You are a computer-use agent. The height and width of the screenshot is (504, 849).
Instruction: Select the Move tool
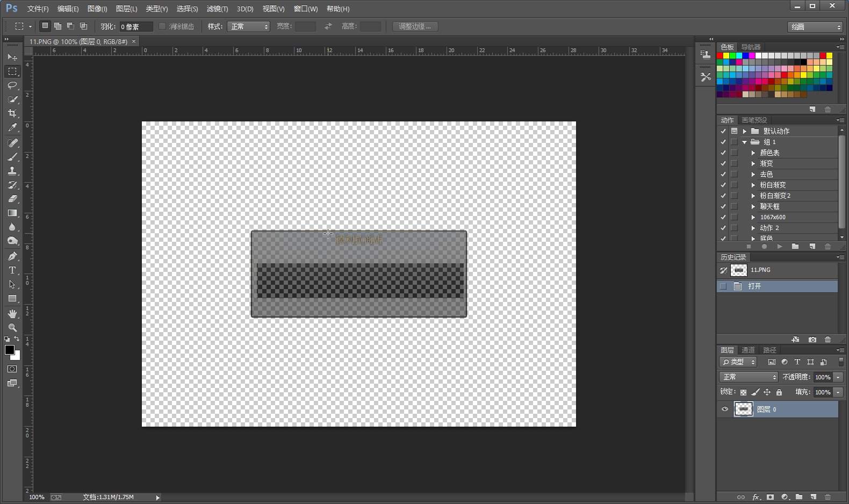click(12, 57)
